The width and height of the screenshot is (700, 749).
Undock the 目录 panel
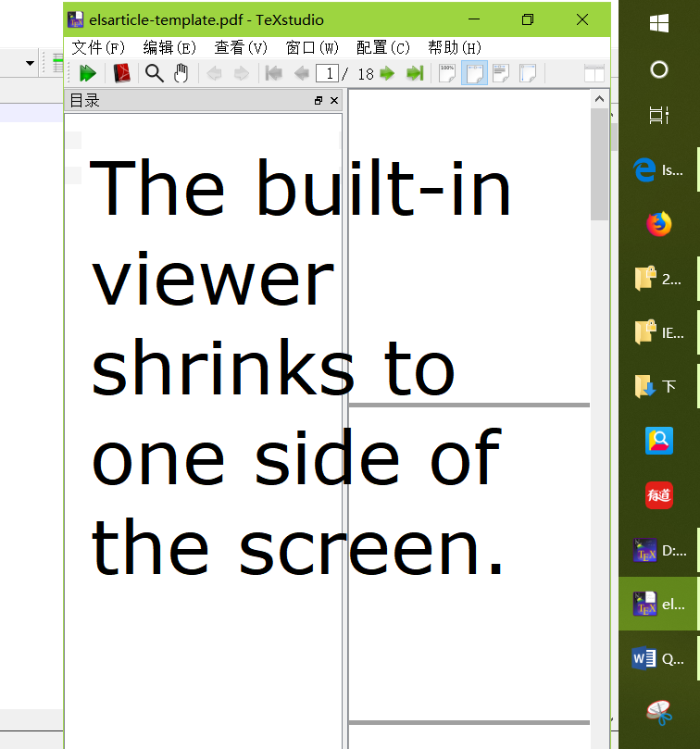pyautogui.click(x=319, y=100)
